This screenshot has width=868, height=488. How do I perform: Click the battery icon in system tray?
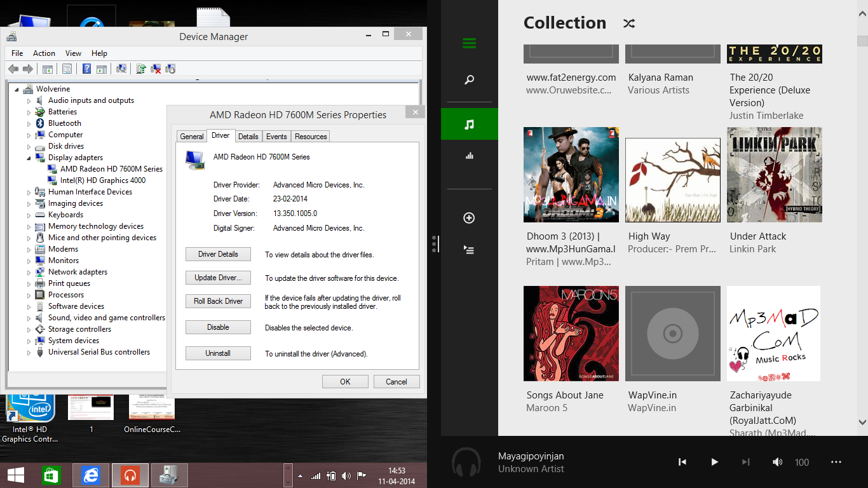pyautogui.click(x=331, y=475)
